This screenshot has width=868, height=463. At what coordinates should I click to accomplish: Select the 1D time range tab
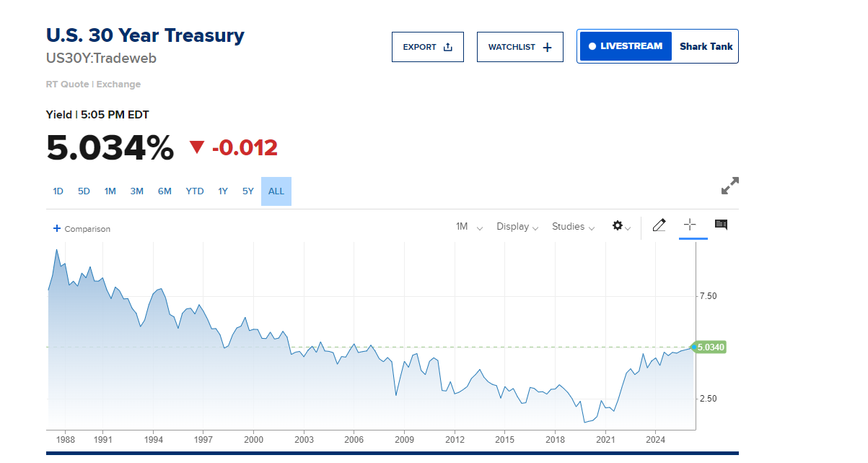58,191
